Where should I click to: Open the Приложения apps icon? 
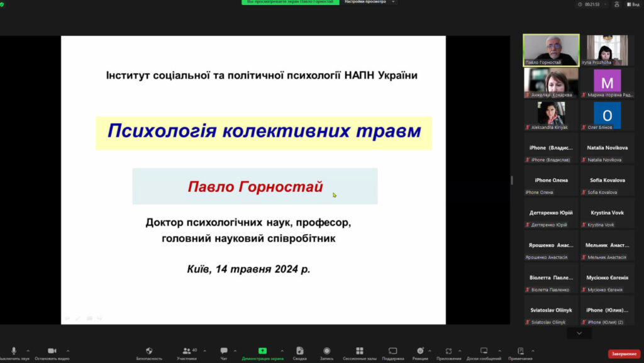coord(449,351)
